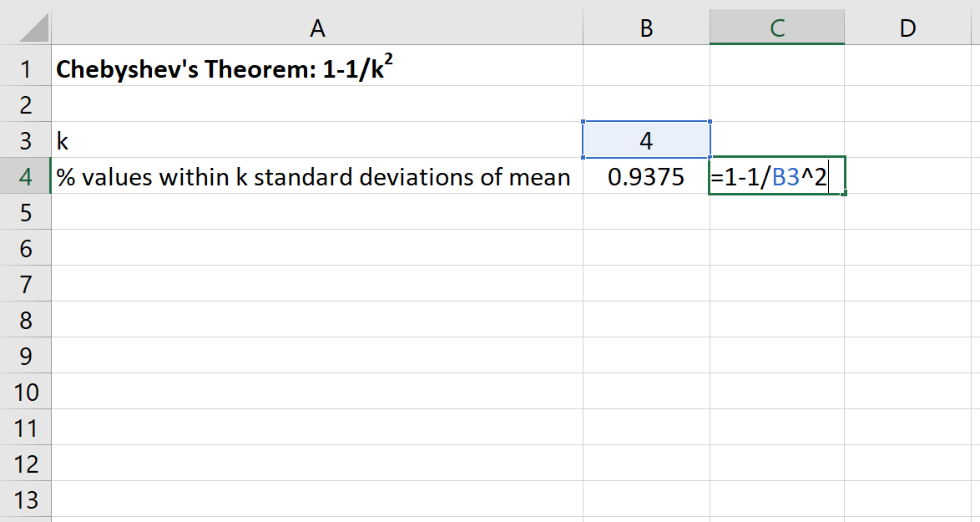Image resolution: width=980 pixels, height=522 pixels.
Task: Select row header 1
Action: (x=25, y=68)
